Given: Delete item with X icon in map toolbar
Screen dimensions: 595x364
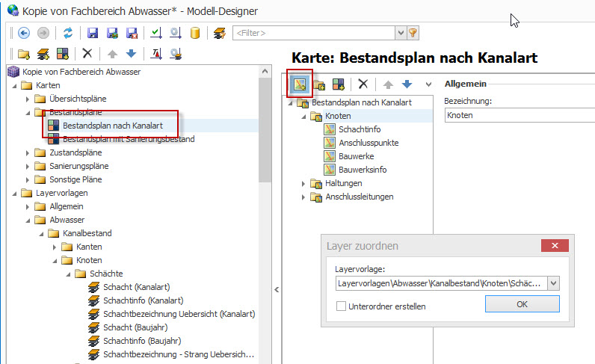Looking at the screenshot, I should 363,84.
